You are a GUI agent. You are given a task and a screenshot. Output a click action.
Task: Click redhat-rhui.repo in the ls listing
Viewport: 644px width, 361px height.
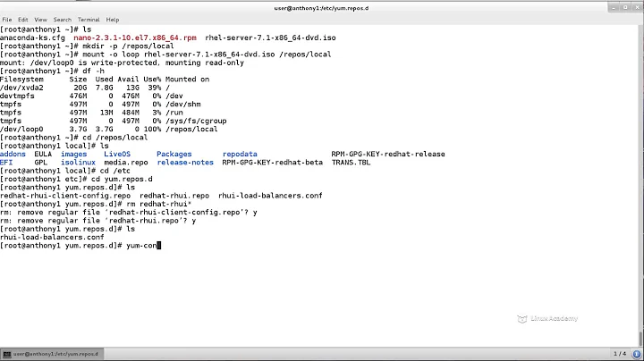174,196
